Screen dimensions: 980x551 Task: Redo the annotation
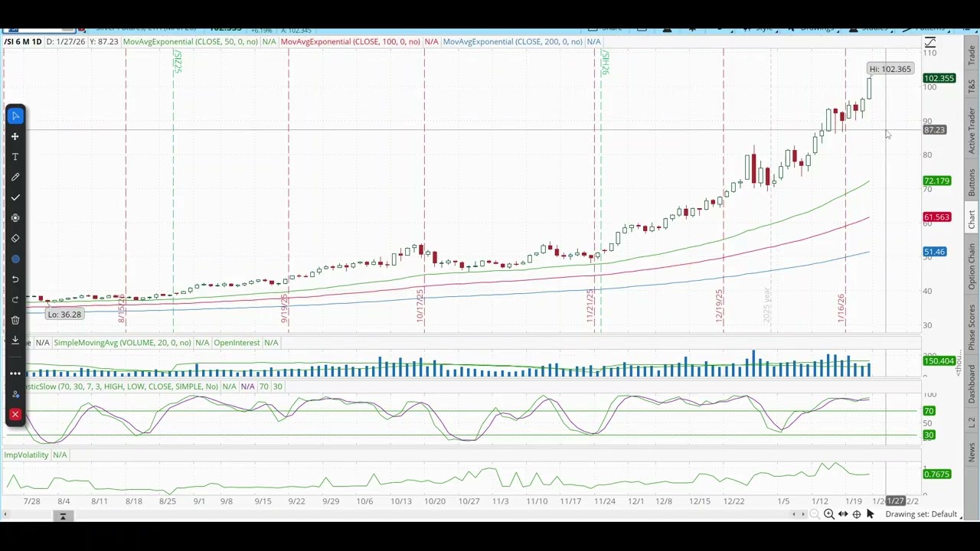15,299
